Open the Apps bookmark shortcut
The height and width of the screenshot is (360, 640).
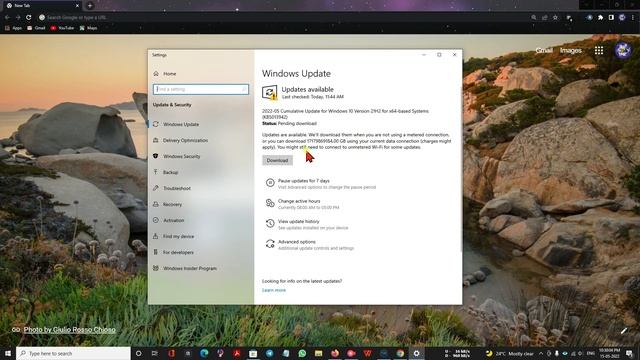(x=13, y=28)
